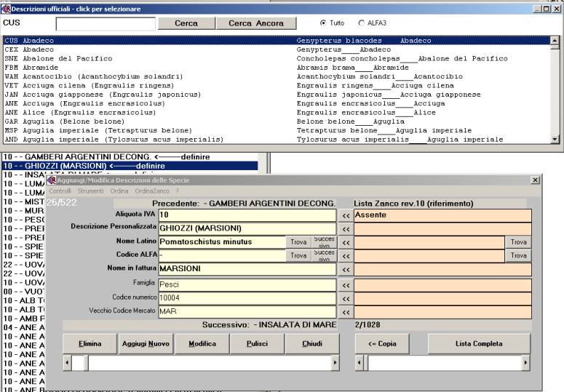Select MSP Aguglia imperiale row

coord(277,130)
